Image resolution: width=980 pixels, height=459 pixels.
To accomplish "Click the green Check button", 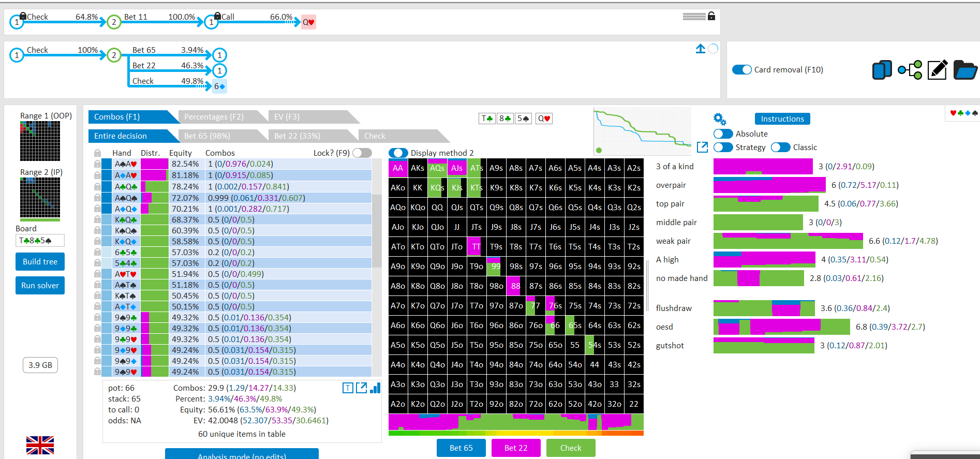I will click(x=571, y=448).
